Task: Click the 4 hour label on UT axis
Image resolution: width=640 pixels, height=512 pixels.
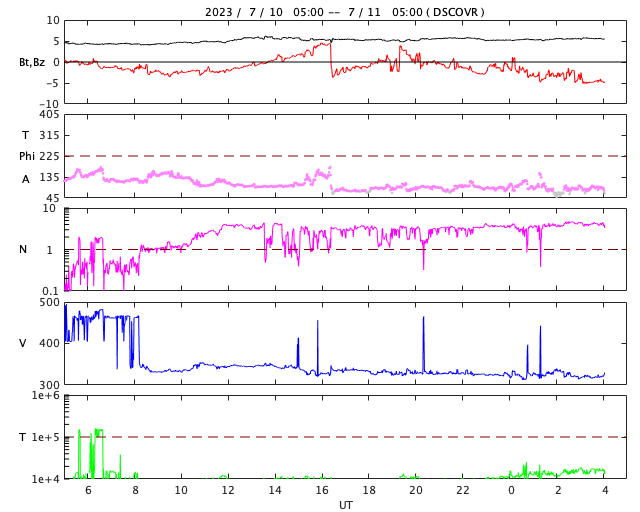Action: pyautogui.click(x=605, y=490)
